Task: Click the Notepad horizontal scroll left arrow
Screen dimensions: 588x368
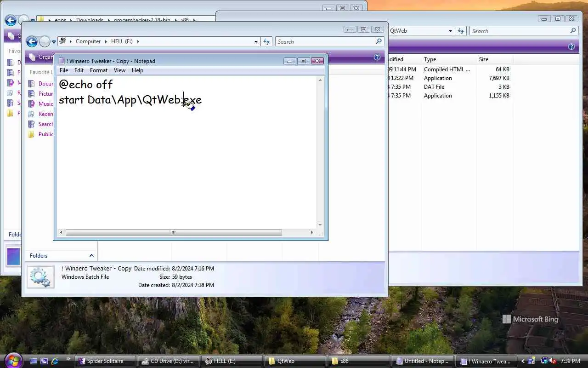Action: point(61,232)
